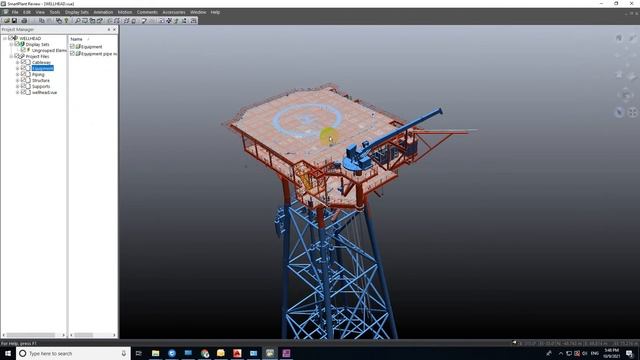Expand the Structure tree node
The width and height of the screenshot is (640, 360).
(x=17, y=80)
